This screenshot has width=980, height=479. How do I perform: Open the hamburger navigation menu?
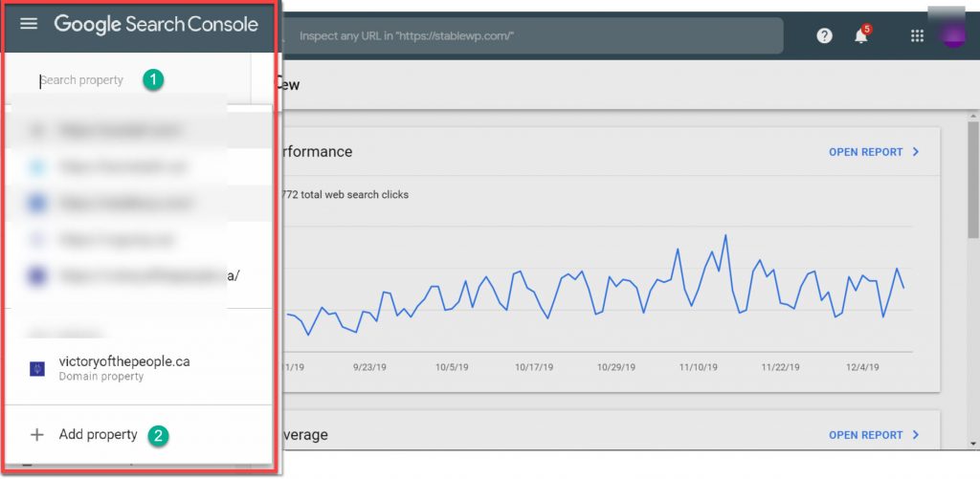coord(29,24)
